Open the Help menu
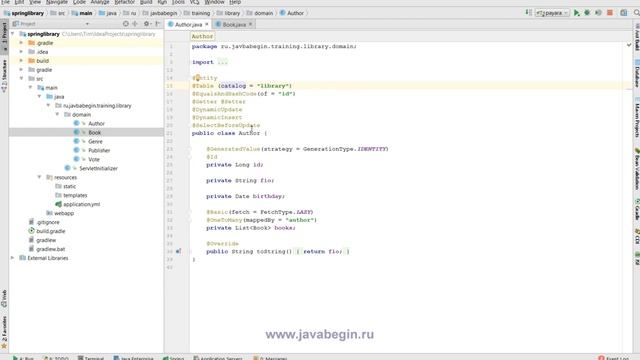 pos(235,2)
